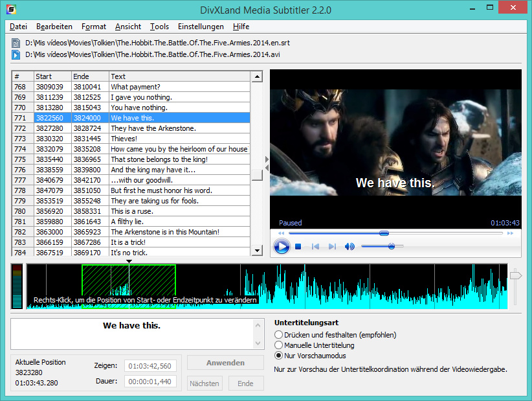Click the Nächsten button

[x=205, y=384]
